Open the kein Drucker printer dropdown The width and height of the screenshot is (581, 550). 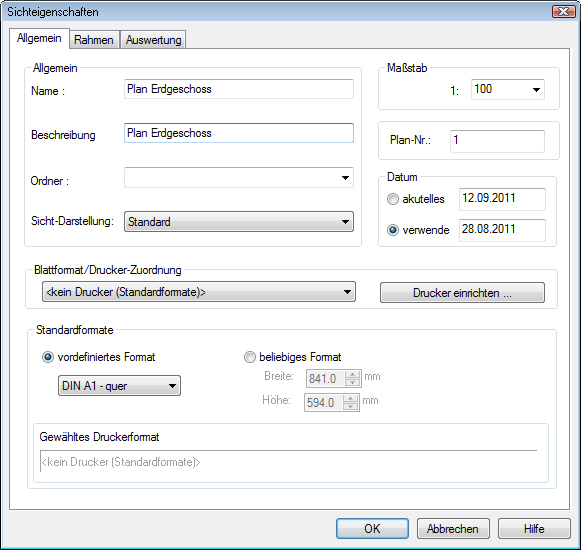(x=199, y=292)
